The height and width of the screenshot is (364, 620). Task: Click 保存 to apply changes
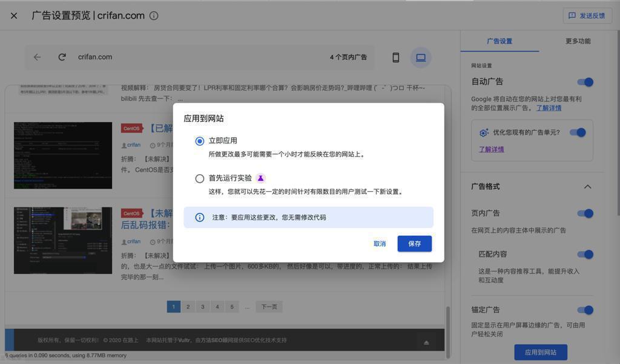coord(414,244)
